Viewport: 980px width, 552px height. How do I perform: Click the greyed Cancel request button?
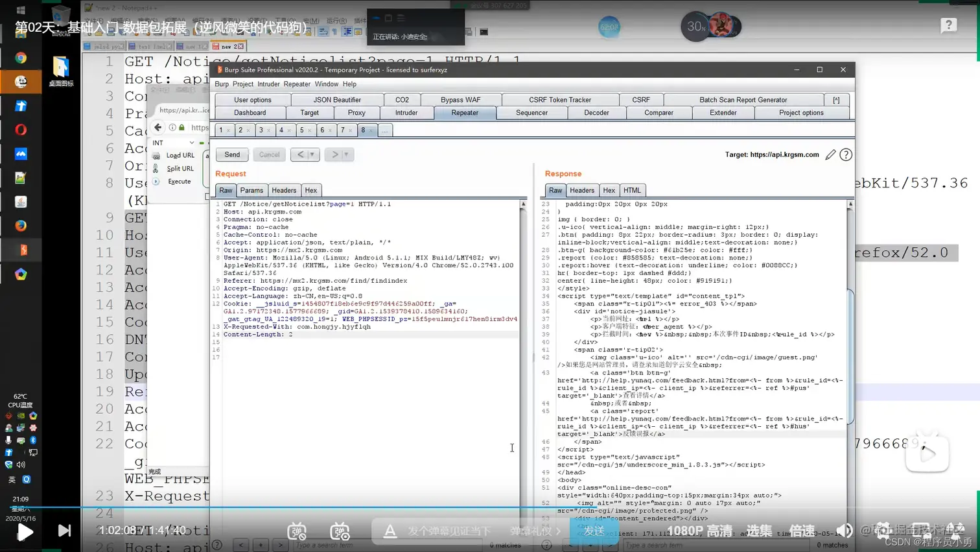(269, 154)
